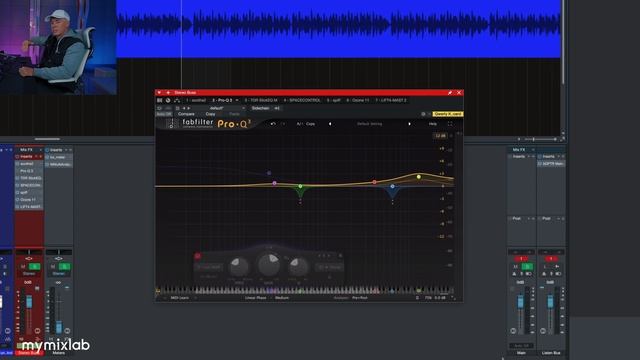Click the band Q knob
The width and height of the screenshot is (640, 360).
tap(299, 267)
